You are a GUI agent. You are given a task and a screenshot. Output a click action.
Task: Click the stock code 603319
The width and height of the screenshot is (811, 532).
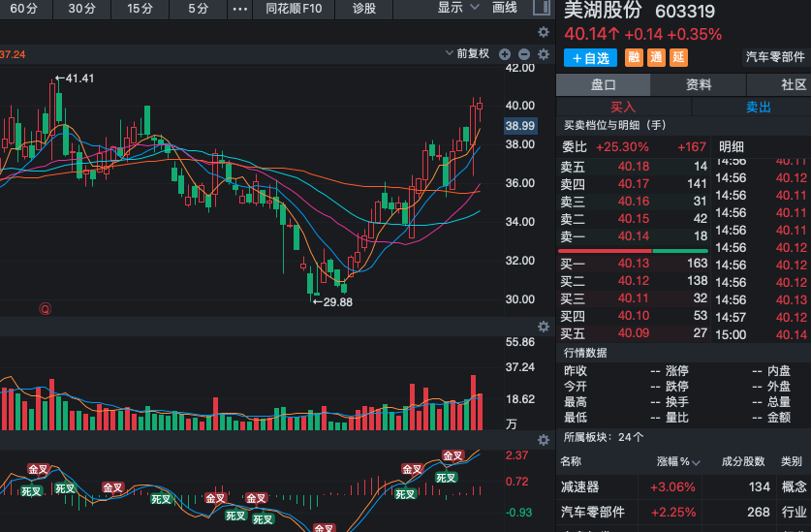[685, 12]
